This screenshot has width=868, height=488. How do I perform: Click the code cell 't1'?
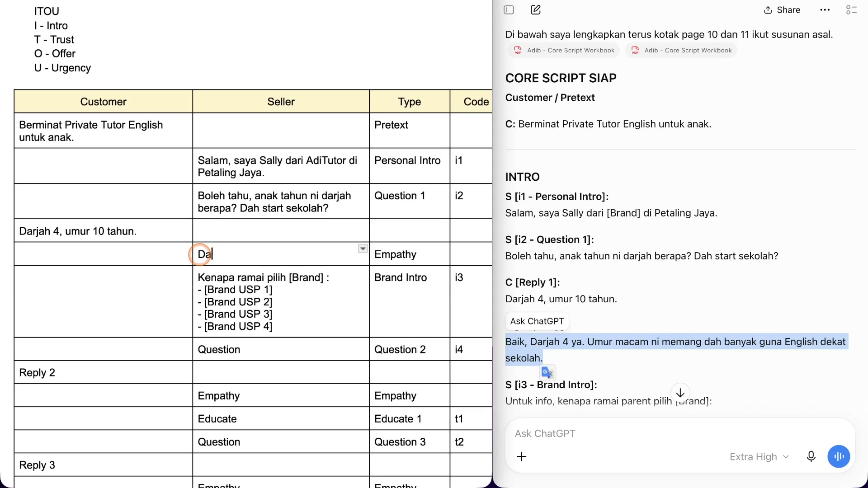[x=471, y=419]
